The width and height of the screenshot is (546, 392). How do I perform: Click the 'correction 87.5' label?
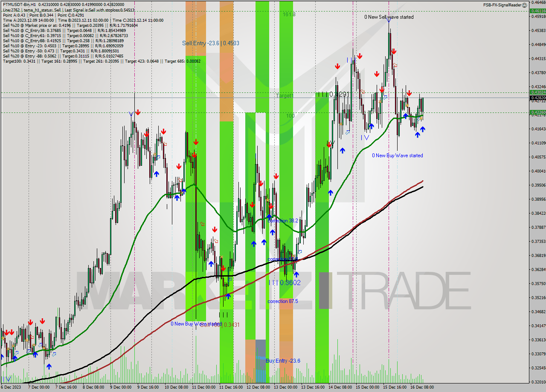click(x=283, y=301)
